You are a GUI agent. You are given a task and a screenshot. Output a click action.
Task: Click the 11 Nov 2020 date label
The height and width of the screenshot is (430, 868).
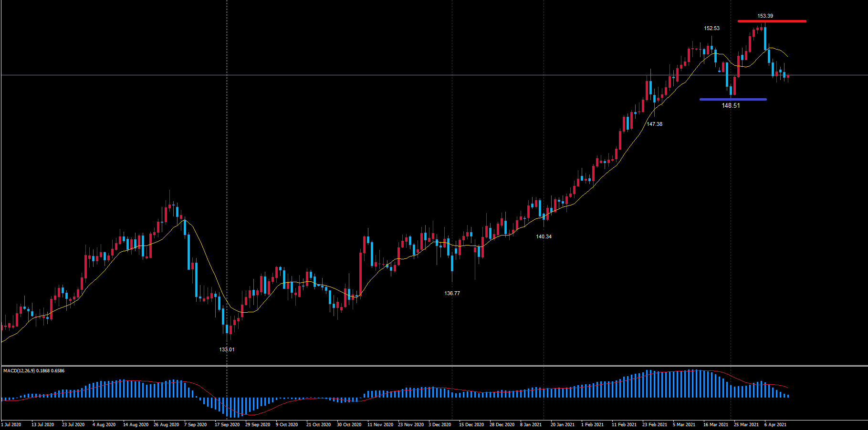tap(380, 424)
